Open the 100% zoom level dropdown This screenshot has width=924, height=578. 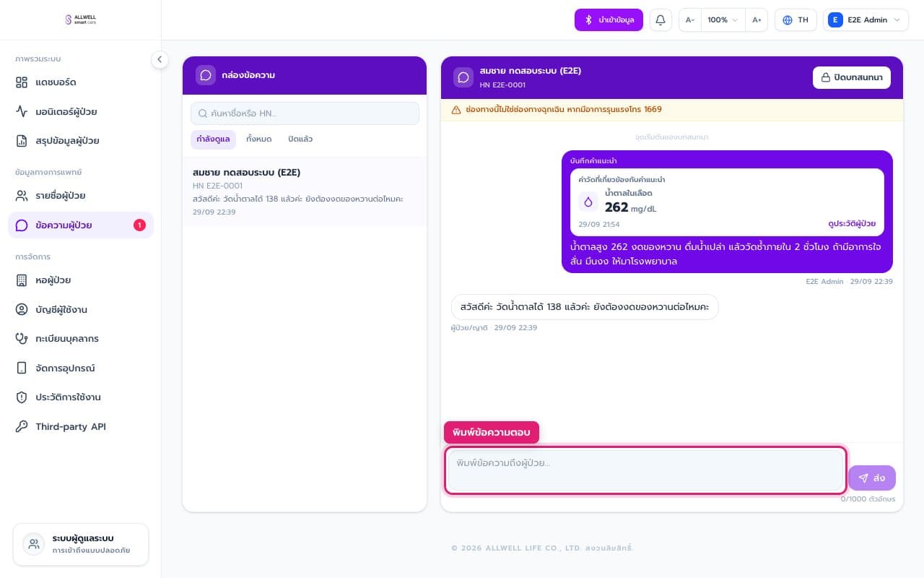tap(723, 20)
